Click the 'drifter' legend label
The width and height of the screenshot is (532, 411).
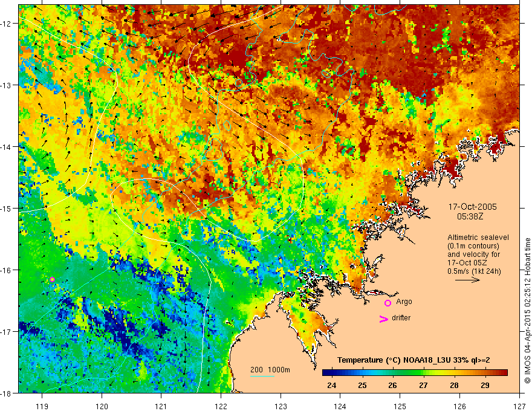tap(401, 318)
